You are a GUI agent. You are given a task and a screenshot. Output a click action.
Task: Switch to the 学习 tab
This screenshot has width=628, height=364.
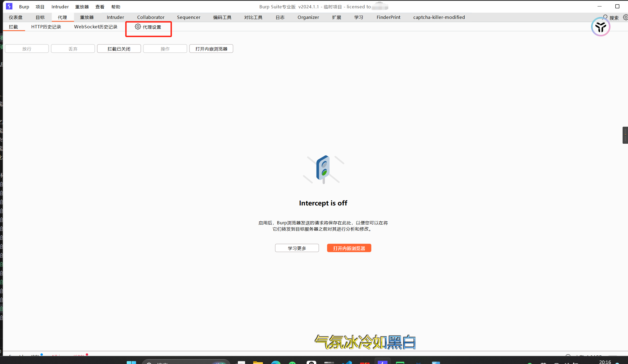(x=359, y=17)
